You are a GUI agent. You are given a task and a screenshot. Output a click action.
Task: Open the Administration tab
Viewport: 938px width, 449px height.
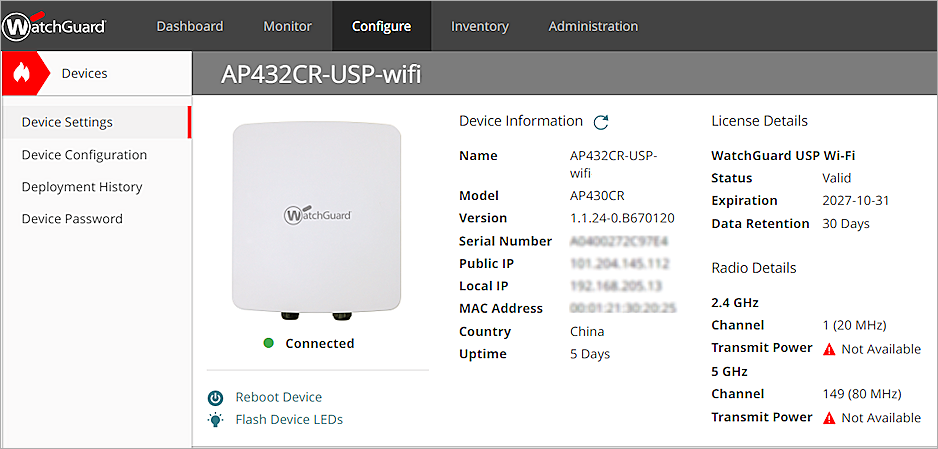(x=593, y=26)
